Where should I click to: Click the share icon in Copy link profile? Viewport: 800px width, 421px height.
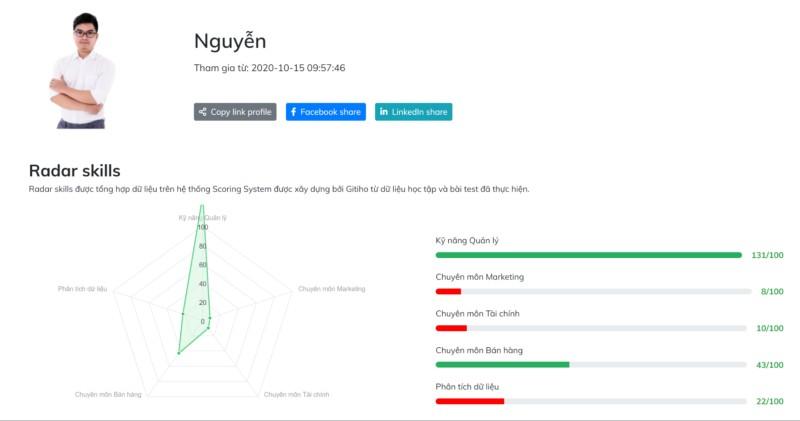click(x=202, y=112)
